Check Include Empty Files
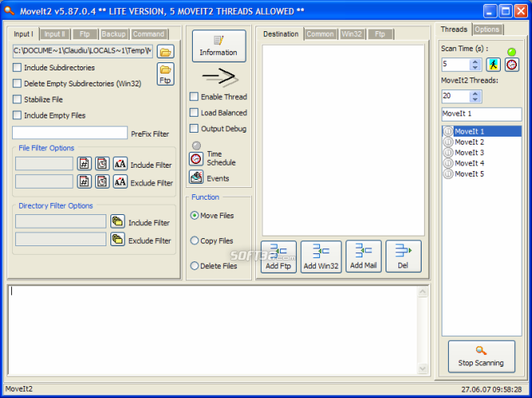 (17, 115)
